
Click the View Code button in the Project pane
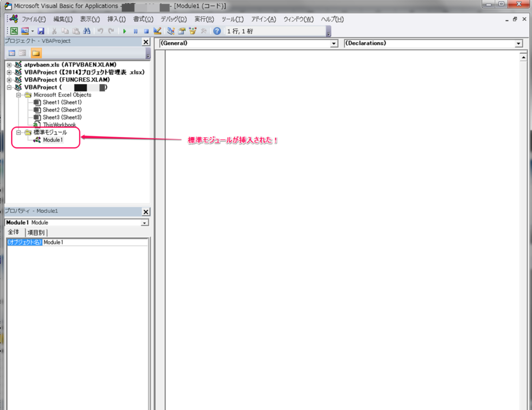(12, 53)
